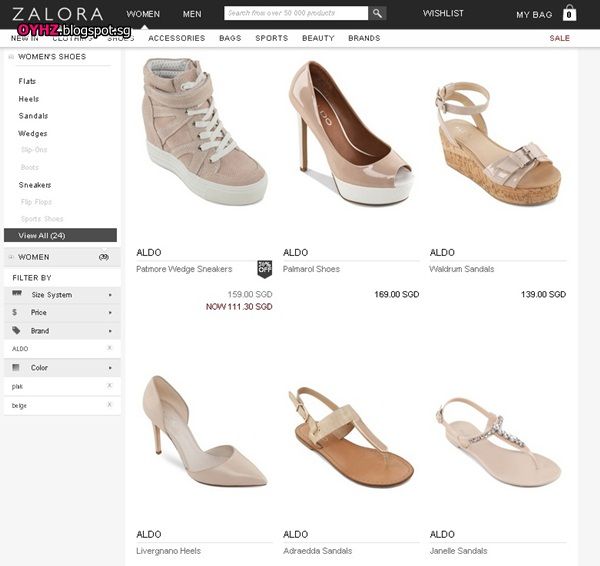Screen dimensions: 600x566
Task: Open the Livergnano Heels image
Action: [x=205, y=431]
